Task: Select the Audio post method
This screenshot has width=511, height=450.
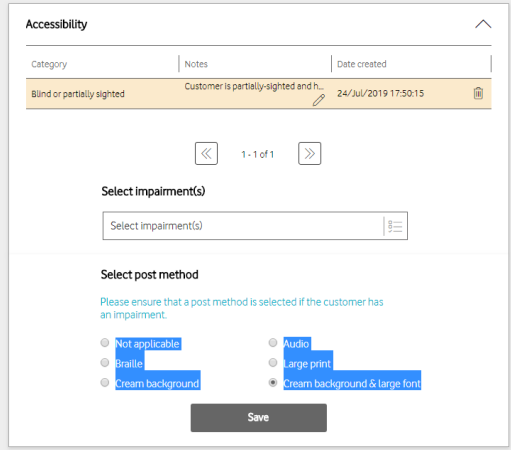Action: (x=273, y=343)
